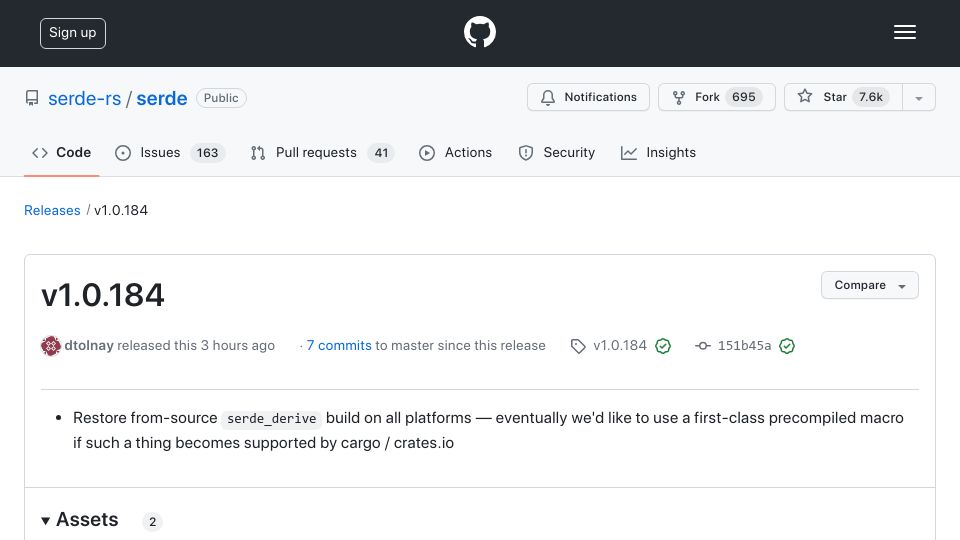The image size is (960, 540).
Task: Click the Sign up button
Action: [x=73, y=33]
